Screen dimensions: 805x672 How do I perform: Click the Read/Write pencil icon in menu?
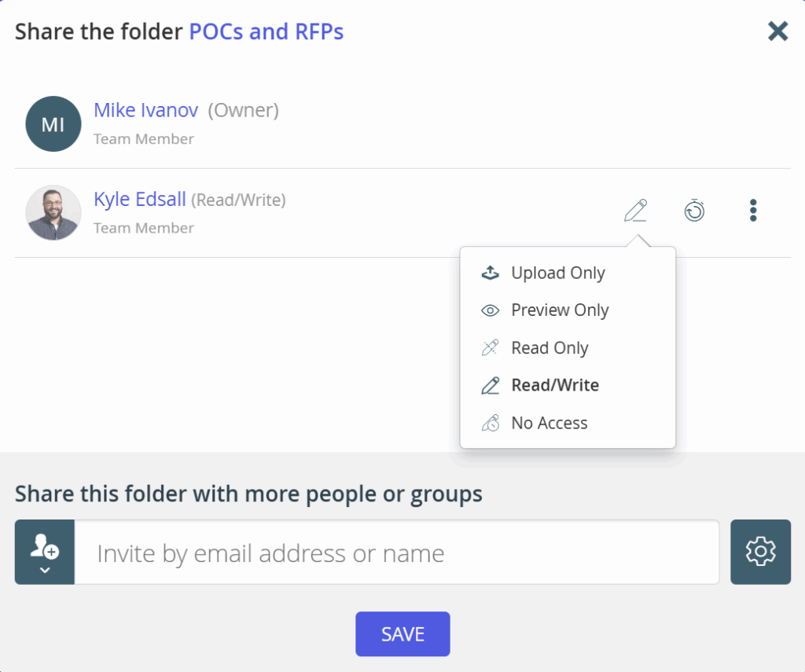(491, 385)
